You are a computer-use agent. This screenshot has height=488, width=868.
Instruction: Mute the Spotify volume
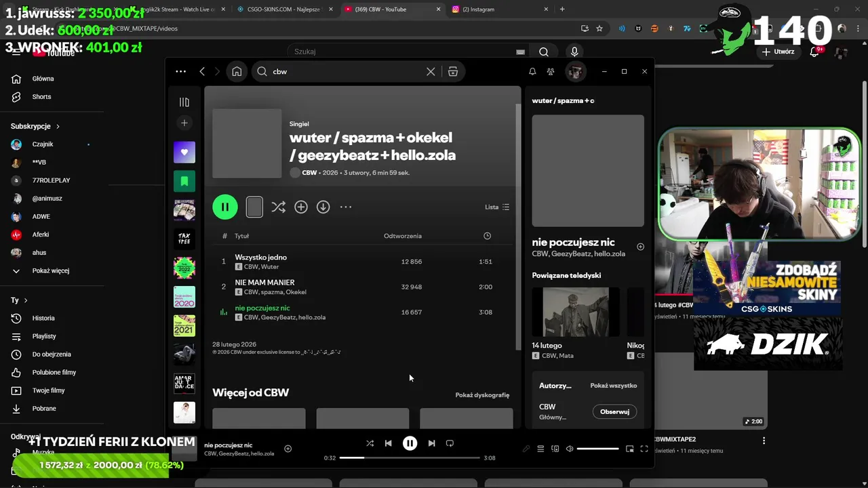pos(570,449)
